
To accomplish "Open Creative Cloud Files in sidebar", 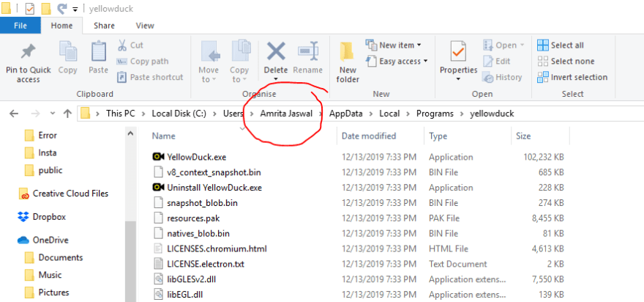I will (x=64, y=194).
